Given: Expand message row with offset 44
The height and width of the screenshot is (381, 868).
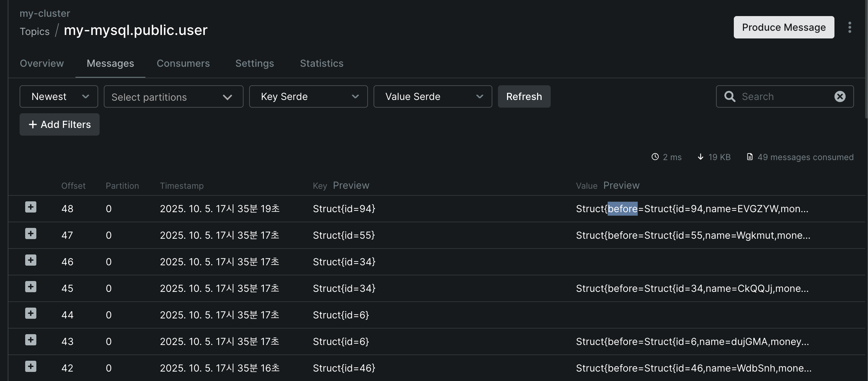Looking at the screenshot, I should tap(31, 314).
